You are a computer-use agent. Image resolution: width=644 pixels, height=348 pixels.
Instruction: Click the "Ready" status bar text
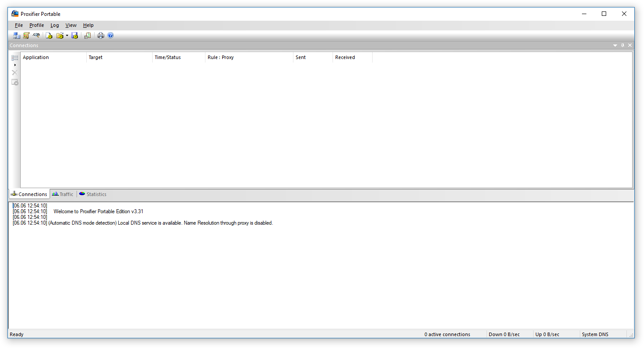coord(17,334)
